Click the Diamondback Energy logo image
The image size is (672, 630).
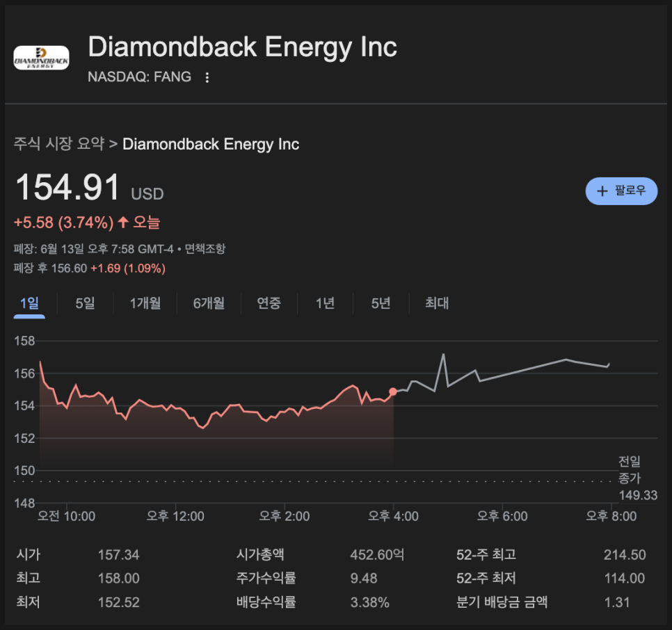point(41,58)
